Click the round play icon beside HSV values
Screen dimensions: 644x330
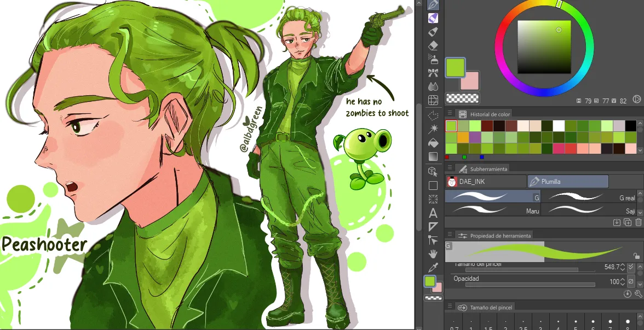636,99
